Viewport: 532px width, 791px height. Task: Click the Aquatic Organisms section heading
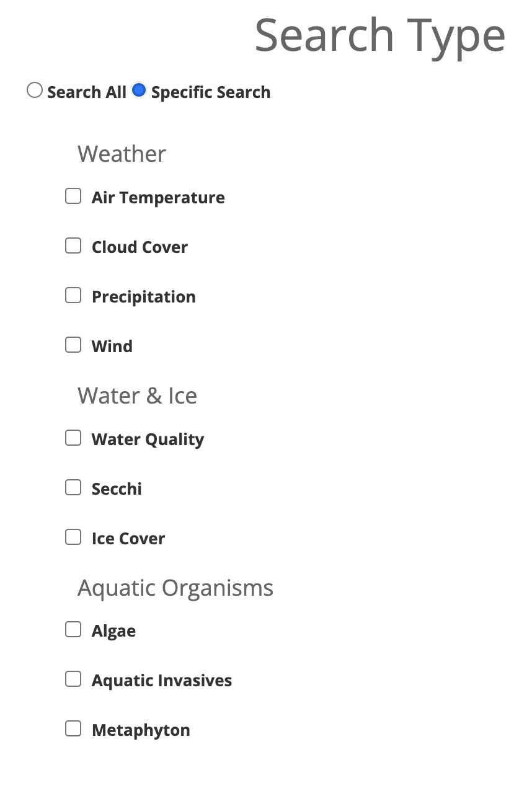(175, 588)
